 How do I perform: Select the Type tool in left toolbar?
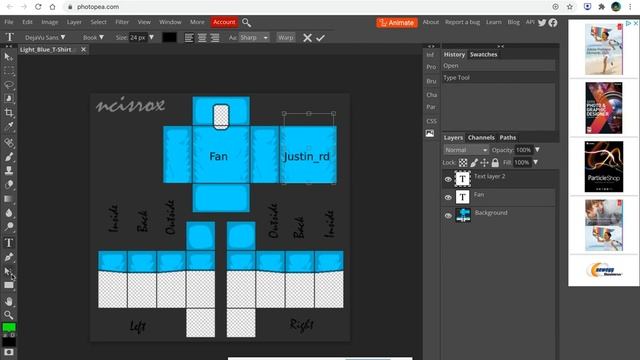pyautogui.click(x=9, y=243)
